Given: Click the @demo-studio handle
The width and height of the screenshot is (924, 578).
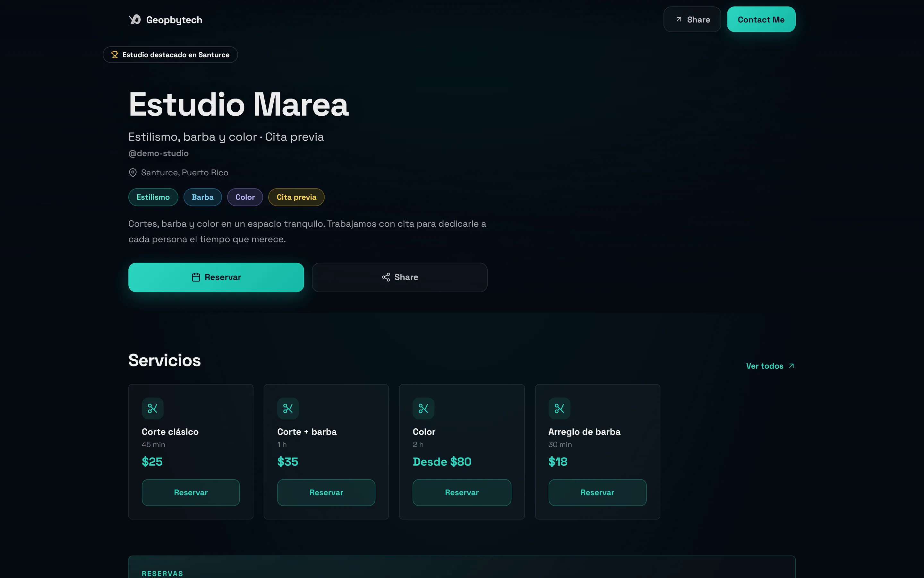Looking at the screenshot, I should click(158, 153).
